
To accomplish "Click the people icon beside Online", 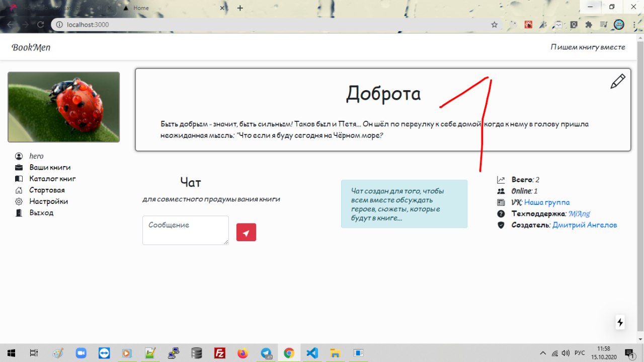I will pos(501,191).
